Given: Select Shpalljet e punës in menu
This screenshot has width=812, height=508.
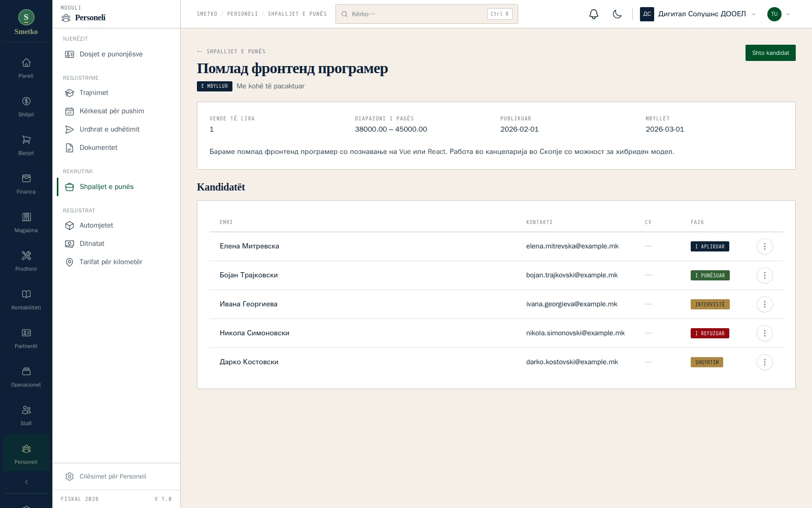Looking at the screenshot, I should coord(116,187).
